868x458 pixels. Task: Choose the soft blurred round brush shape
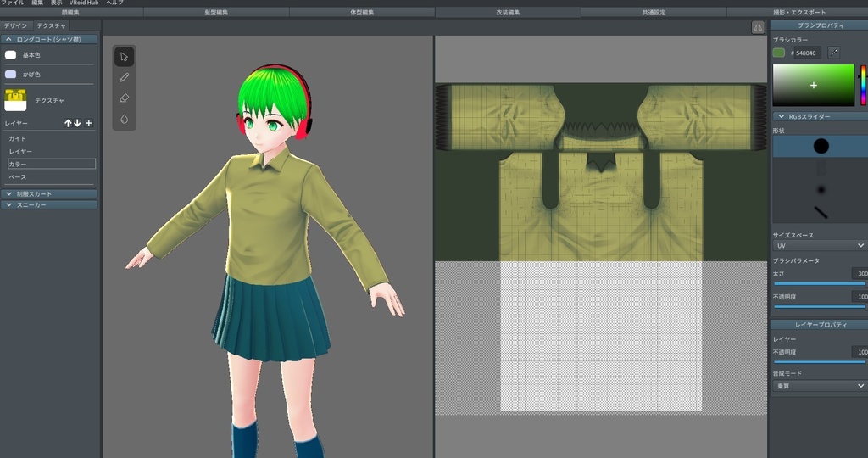coord(821,190)
